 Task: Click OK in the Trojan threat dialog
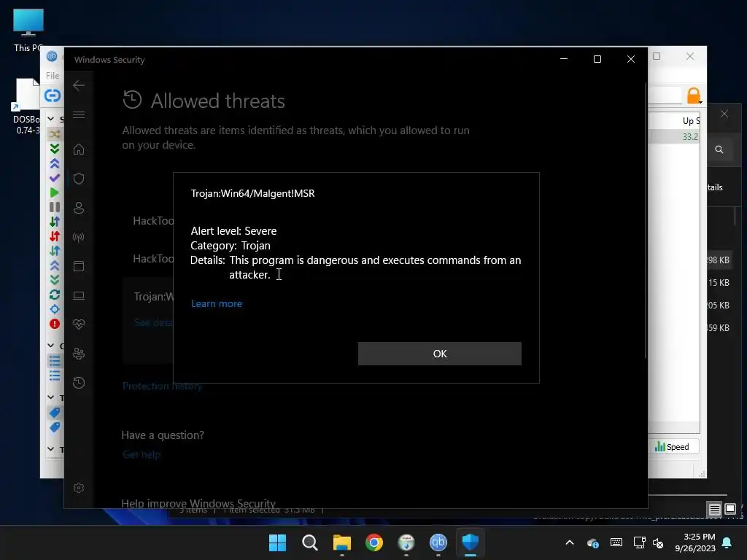(439, 354)
